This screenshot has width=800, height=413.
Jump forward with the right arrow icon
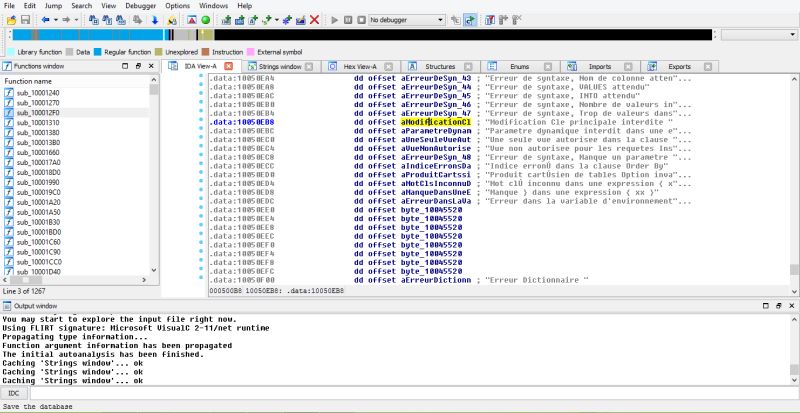(66, 20)
